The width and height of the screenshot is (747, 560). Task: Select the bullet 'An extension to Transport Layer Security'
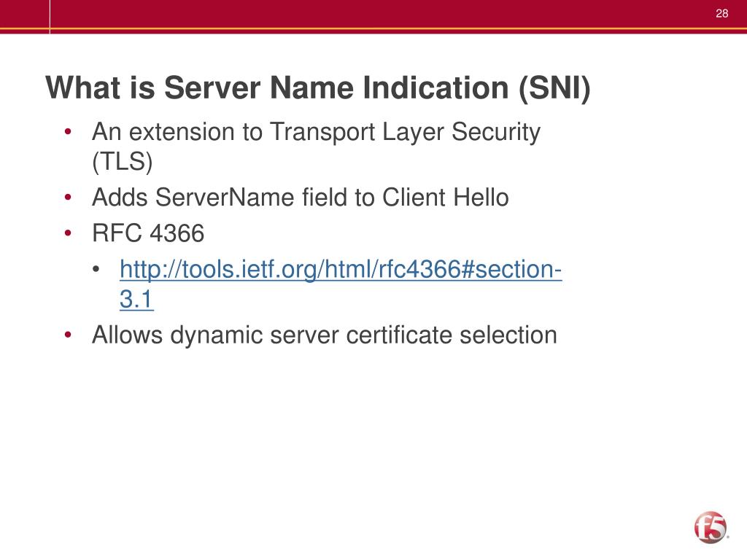[317, 132]
